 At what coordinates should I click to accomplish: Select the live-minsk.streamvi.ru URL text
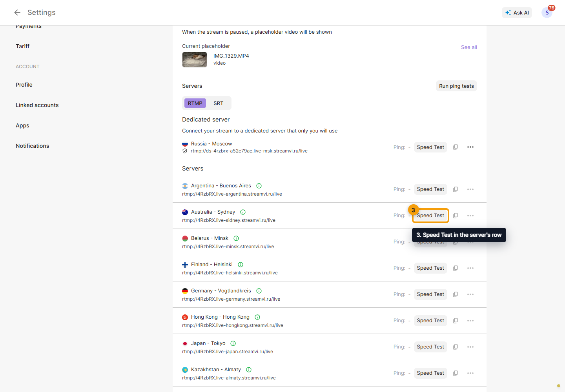(x=228, y=247)
